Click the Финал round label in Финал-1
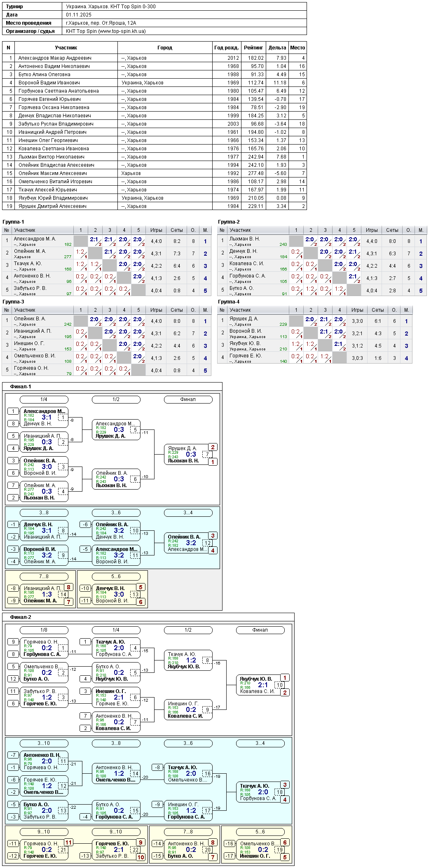The height and width of the screenshot is (868, 431). coord(188,399)
